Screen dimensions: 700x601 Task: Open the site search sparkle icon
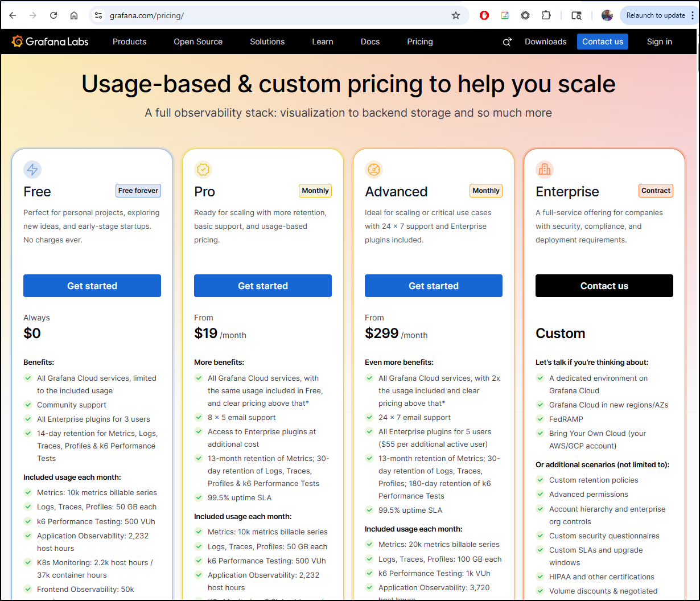point(507,42)
